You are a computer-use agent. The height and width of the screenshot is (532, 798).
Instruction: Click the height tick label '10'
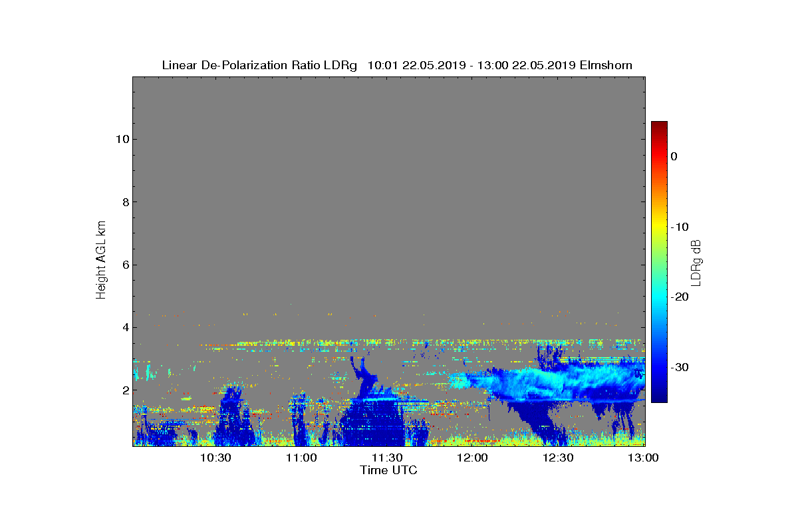point(121,139)
